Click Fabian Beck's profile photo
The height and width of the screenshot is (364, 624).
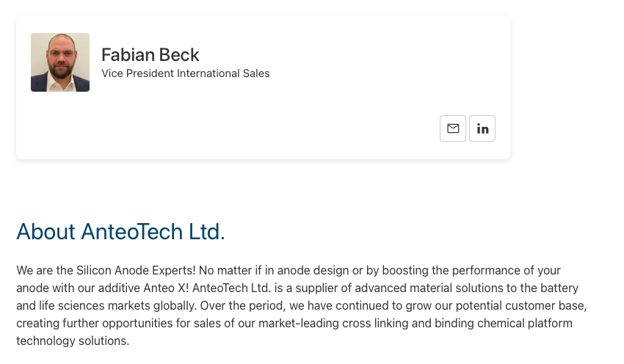click(60, 62)
